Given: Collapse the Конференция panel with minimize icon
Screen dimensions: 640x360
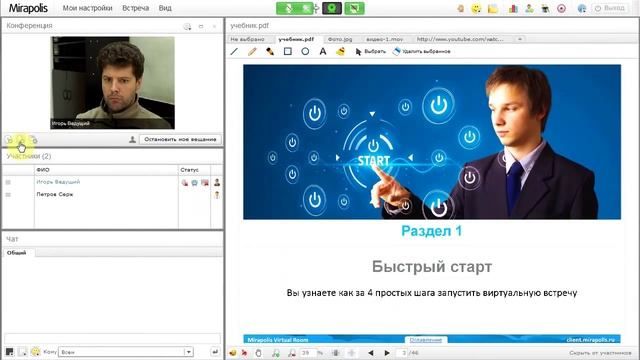Looking at the screenshot, I should [x=201, y=27].
